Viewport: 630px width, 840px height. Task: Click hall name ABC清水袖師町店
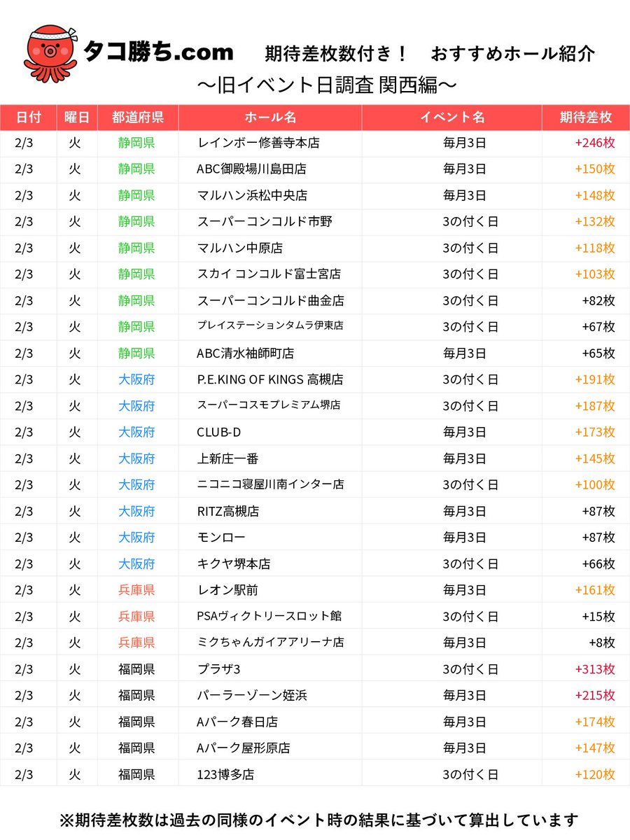coord(246,353)
